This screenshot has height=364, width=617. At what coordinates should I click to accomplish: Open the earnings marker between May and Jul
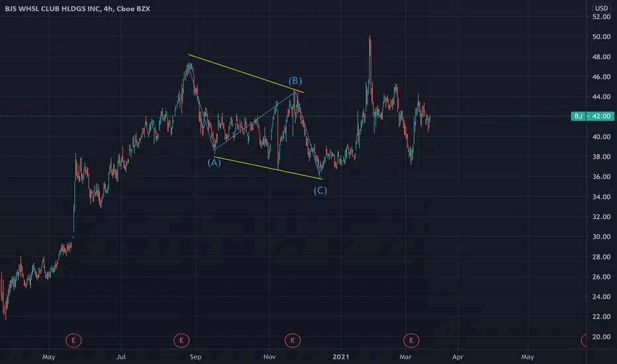(73, 340)
